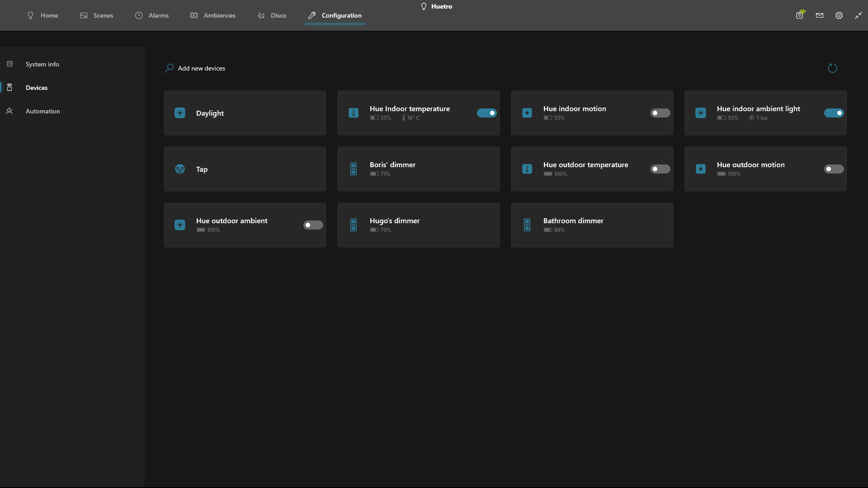Click the Daylight sensor icon
This screenshot has height=488, width=868.
pos(180,113)
